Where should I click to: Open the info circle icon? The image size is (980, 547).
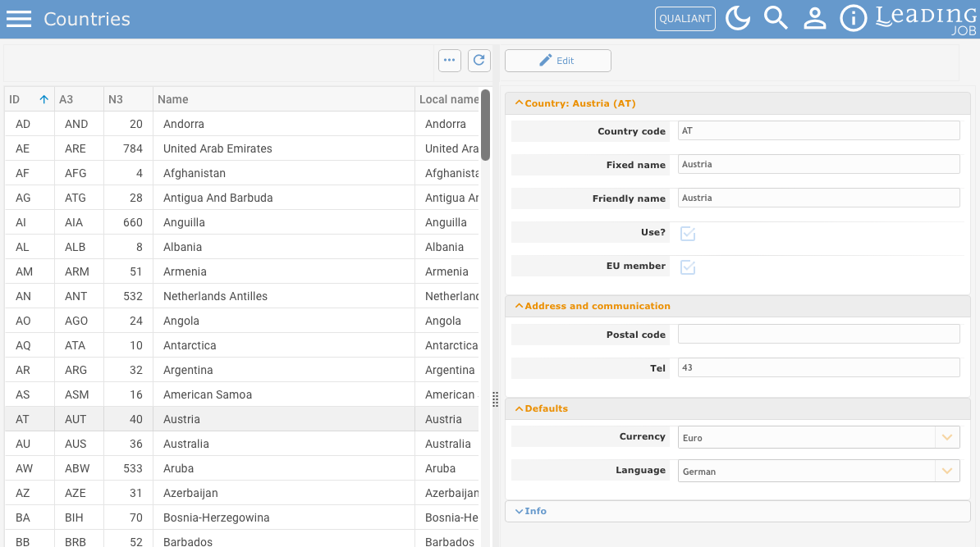pyautogui.click(x=853, y=18)
